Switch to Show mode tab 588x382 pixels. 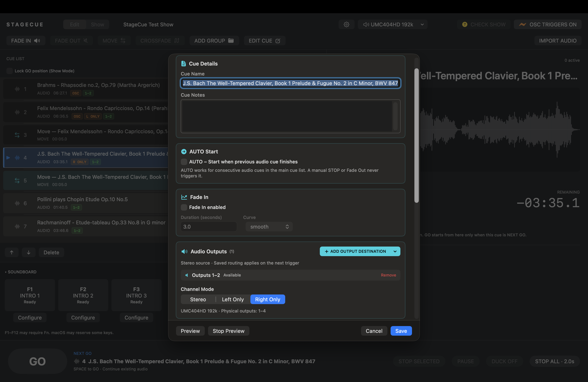pos(97,24)
